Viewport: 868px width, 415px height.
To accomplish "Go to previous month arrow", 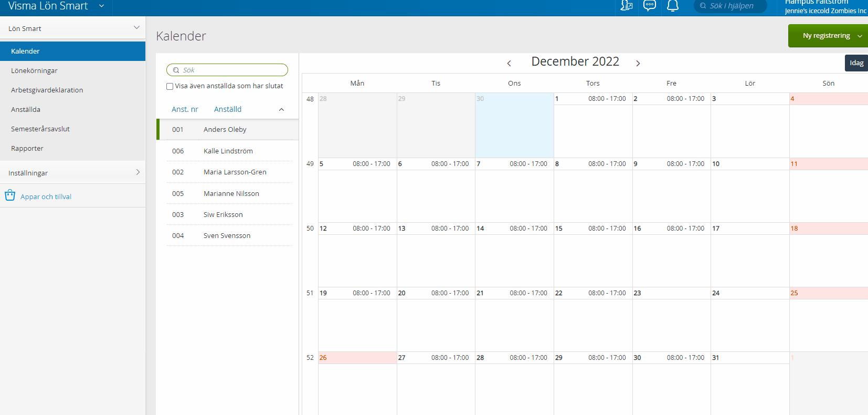I will tap(509, 63).
